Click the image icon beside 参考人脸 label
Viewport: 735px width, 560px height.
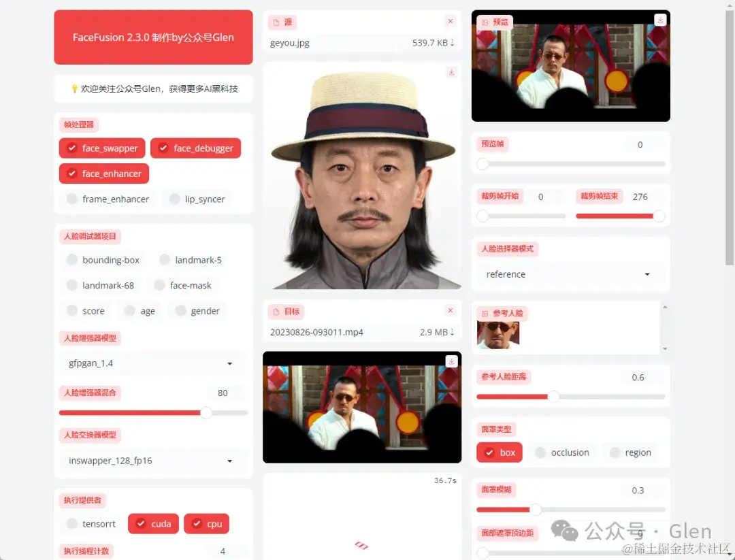coord(485,314)
